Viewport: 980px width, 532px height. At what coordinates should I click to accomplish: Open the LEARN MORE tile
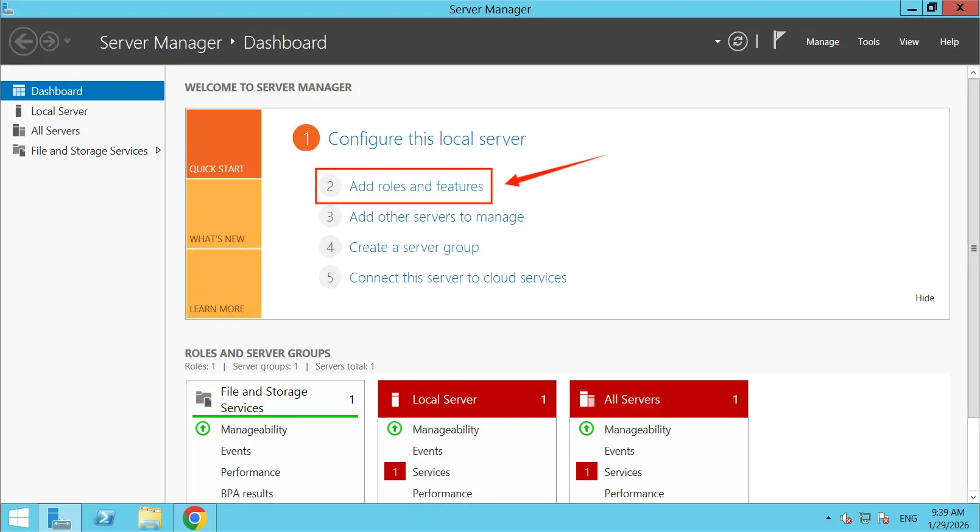(224, 284)
